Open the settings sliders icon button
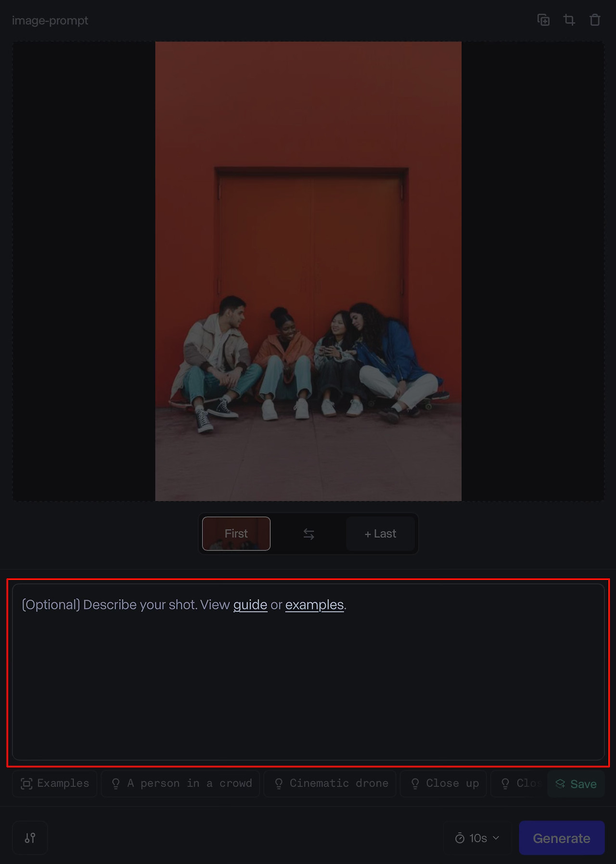This screenshot has height=864, width=616. pos(30,838)
